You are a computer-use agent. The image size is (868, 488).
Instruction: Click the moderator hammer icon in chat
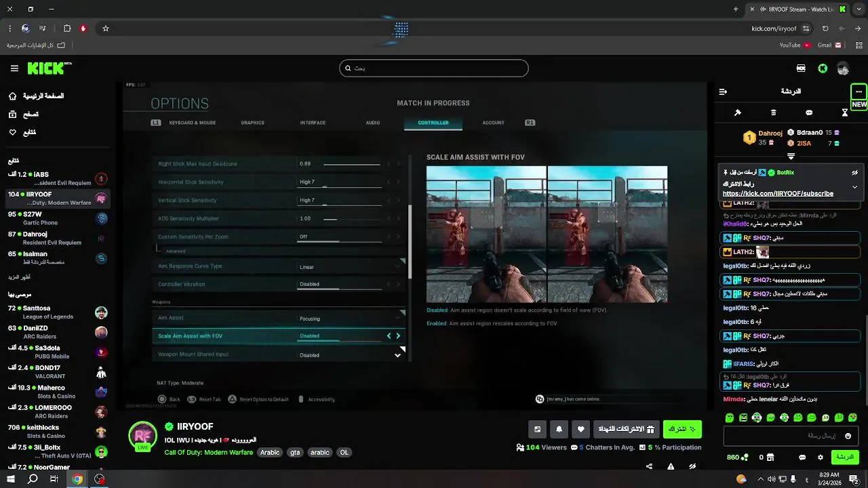[x=738, y=113]
